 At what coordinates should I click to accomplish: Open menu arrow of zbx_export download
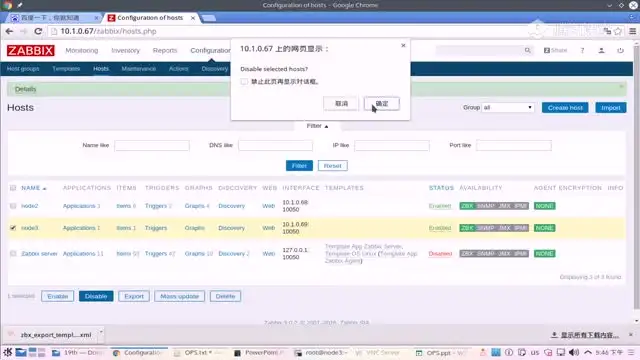tap(101, 331)
